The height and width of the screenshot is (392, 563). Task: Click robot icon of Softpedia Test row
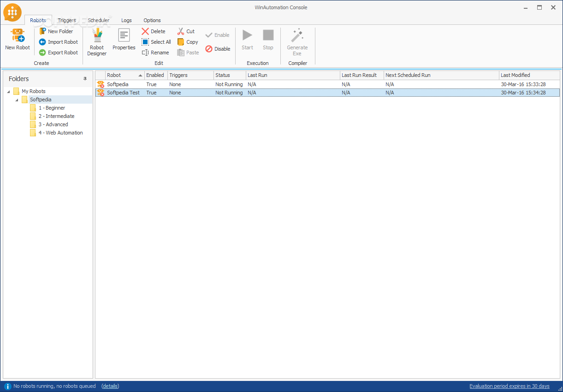pyautogui.click(x=101, y=93)
